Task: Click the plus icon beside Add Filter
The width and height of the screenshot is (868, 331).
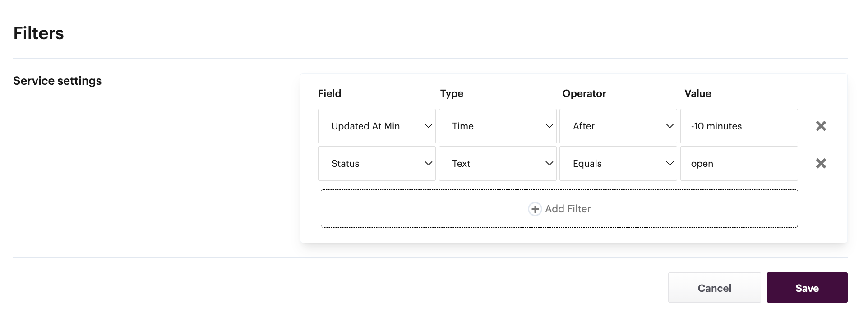Action: pos(535,209)
